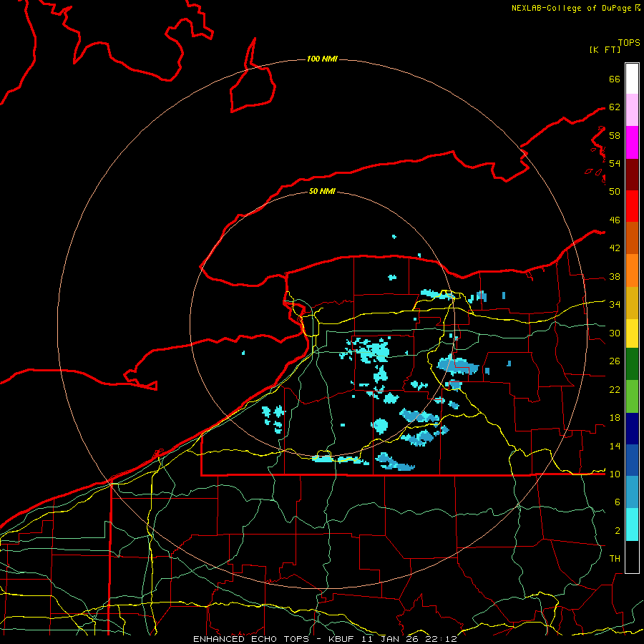
Task: Click the 54 value on the legend
Action: [x=615, y=163]
